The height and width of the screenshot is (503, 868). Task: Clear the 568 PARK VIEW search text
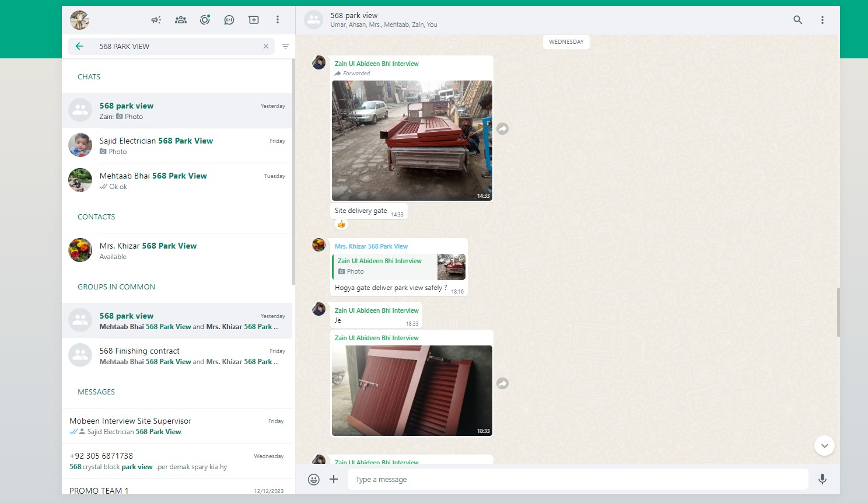(x=266, y=46)
